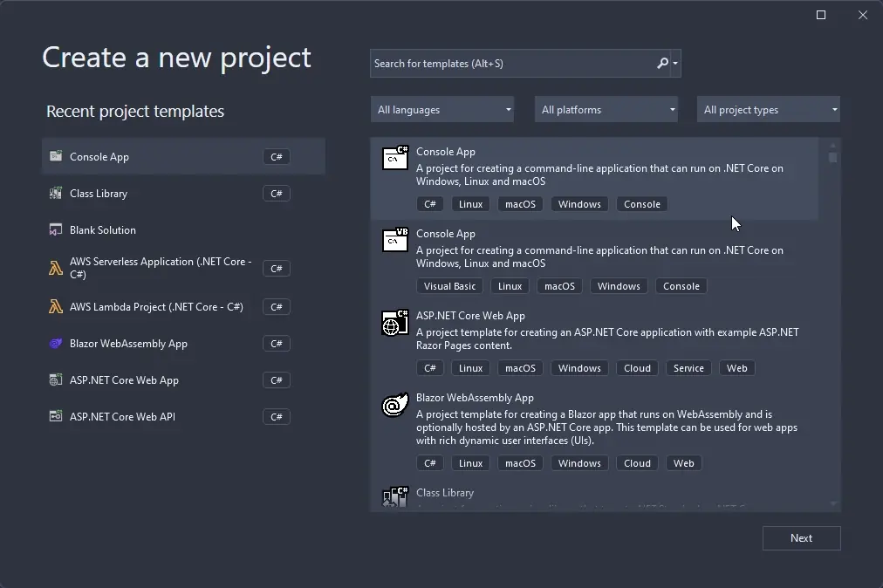Click the scroll down arrow of template list
Image resolution: width=883 pixels, height=588 pixels.
(x=833, y=504)
